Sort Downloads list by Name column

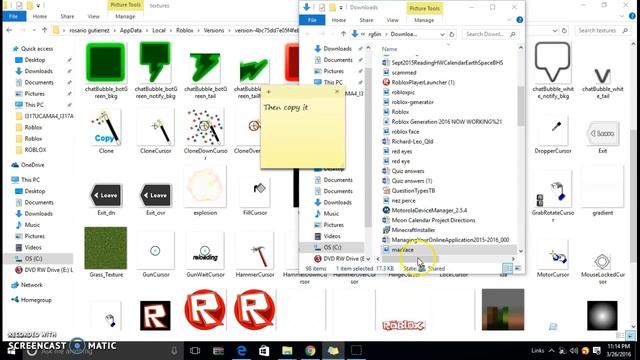coord(389,49)
